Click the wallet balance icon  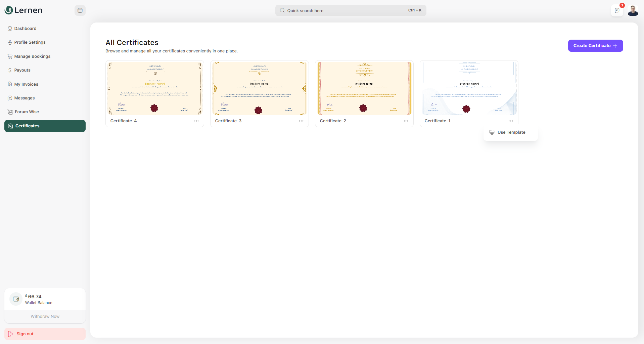pyautogui.click(x=16, y=299)
